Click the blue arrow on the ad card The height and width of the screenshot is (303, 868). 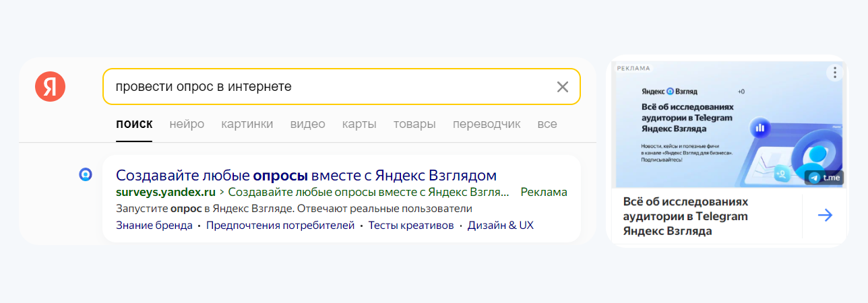825,215
